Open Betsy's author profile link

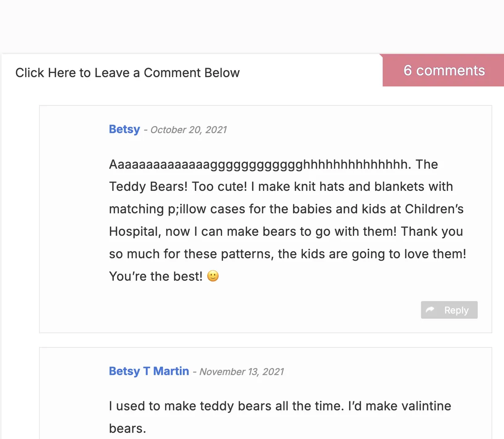tap(124, 129)
